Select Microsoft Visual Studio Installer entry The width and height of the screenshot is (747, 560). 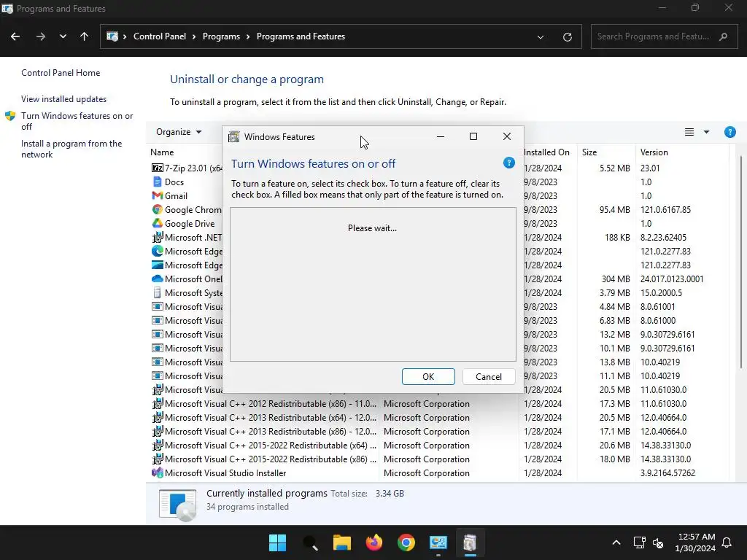point(225,473)
